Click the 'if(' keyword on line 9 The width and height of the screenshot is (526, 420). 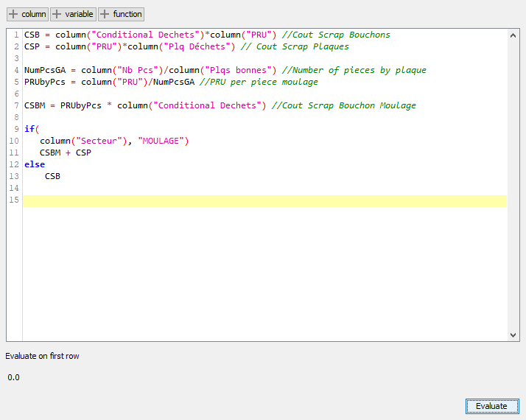32,129
